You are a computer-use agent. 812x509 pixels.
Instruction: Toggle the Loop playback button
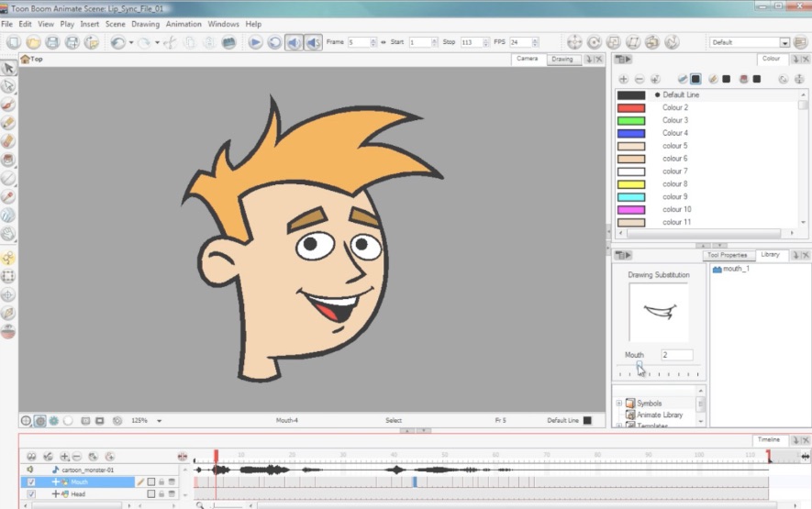(274, 42)
